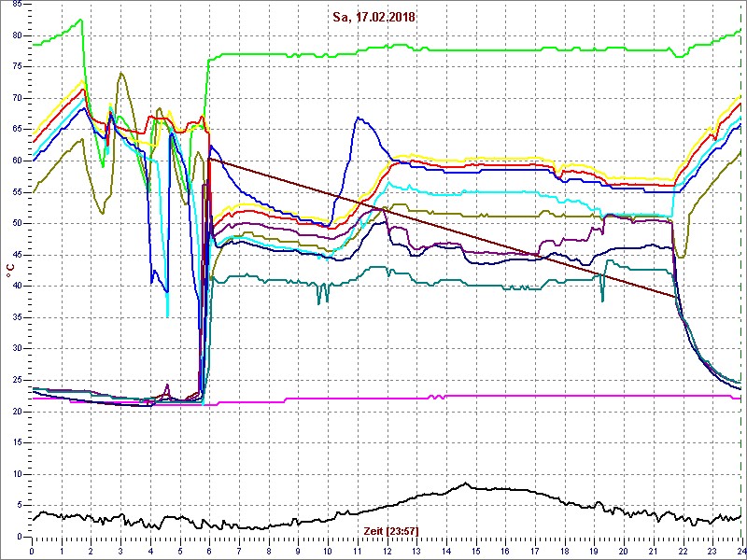
Task: Click hour 21 on the time axis
Action: (653, 549)
